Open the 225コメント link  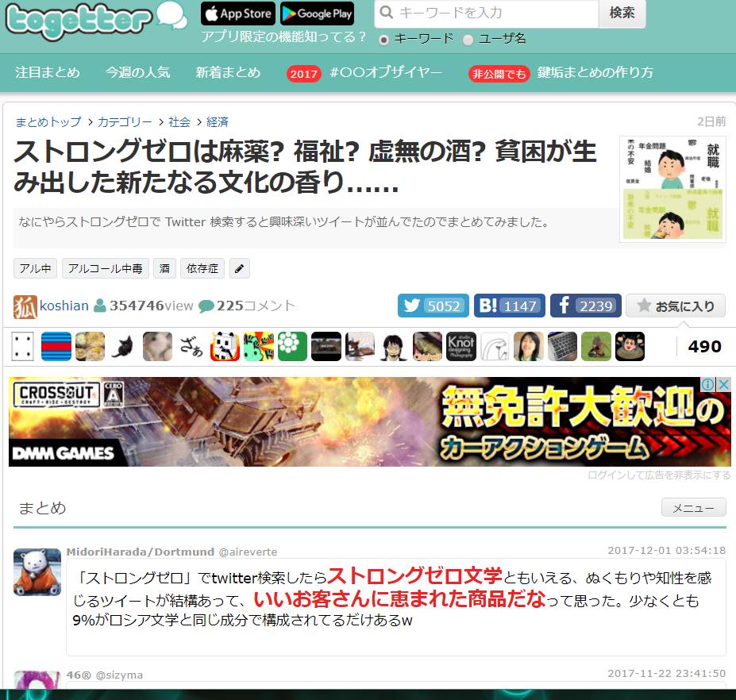(256, 306)
